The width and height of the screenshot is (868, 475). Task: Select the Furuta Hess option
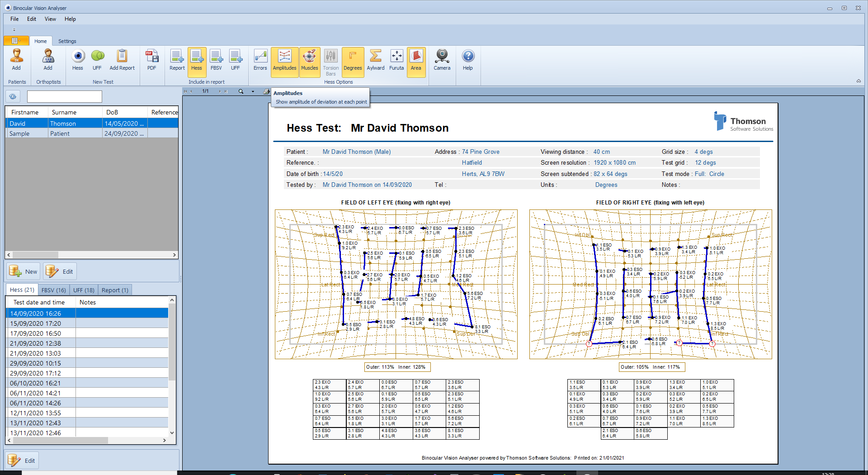tap(396, 60)
